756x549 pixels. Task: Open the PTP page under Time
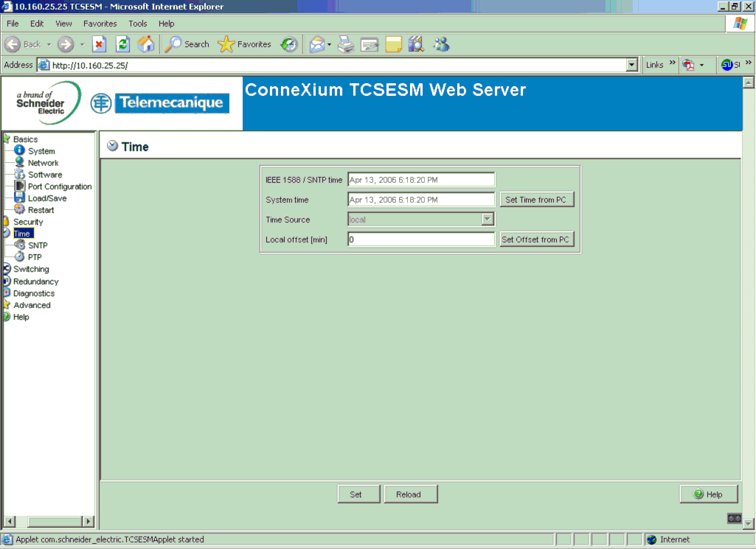point(35,257)
